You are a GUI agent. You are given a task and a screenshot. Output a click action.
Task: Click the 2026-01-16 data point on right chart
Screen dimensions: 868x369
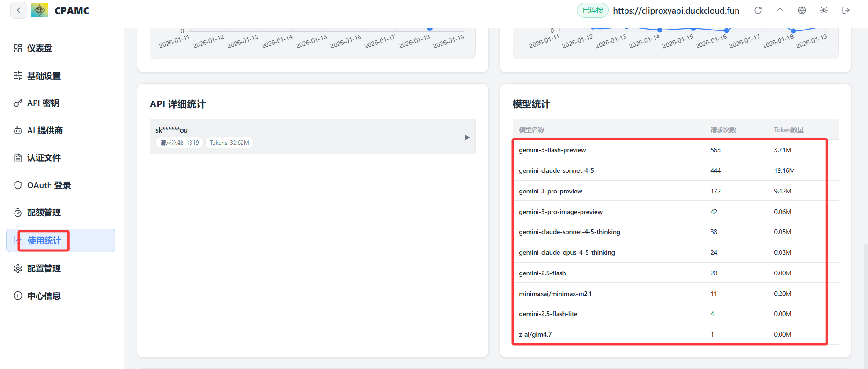click(x=727, y=30)
